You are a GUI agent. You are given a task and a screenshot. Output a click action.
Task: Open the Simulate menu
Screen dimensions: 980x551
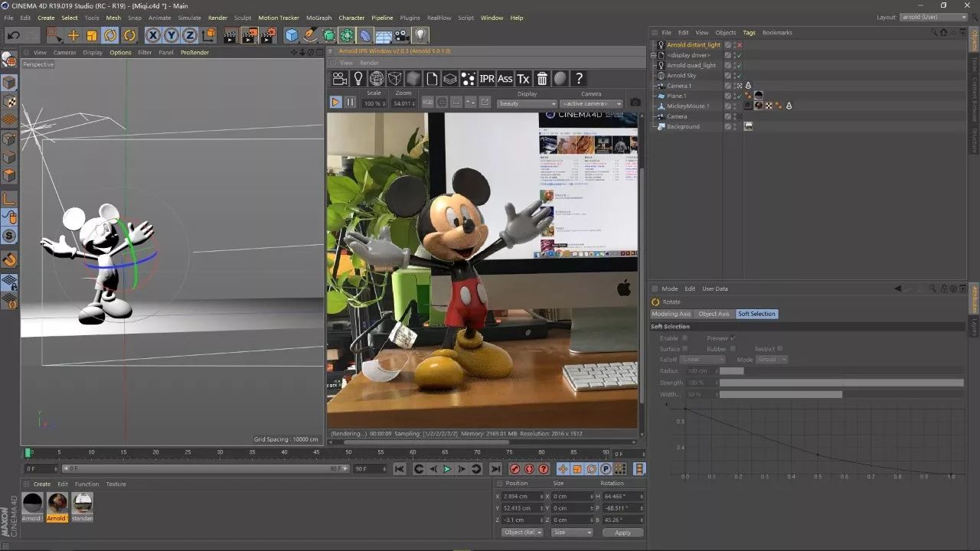coord(189,18)
